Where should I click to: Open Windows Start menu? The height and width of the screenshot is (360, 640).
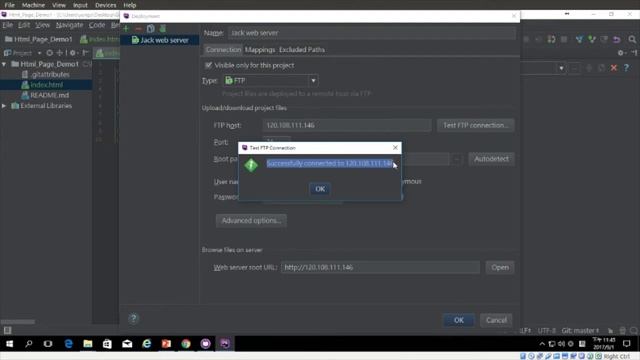click(9, 344)
